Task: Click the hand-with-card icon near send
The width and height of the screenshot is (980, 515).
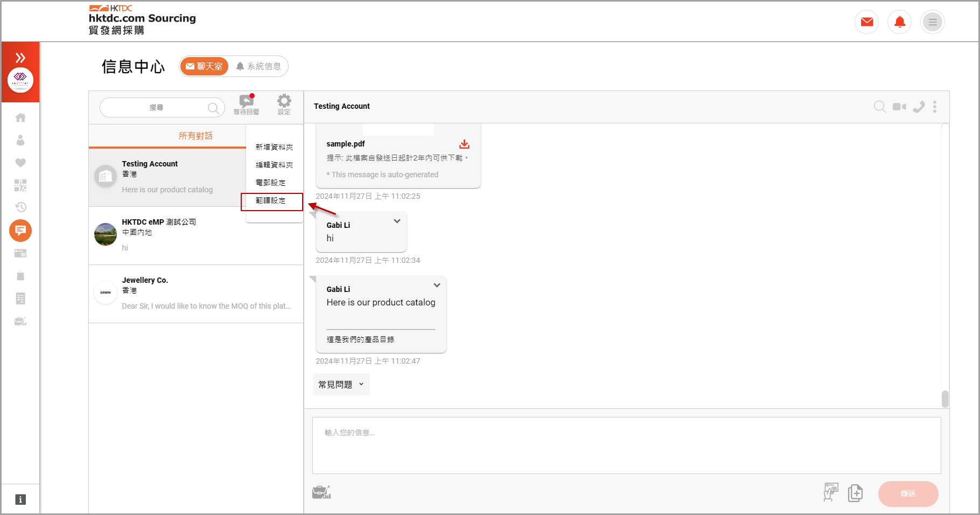Action: click(831, 492)
